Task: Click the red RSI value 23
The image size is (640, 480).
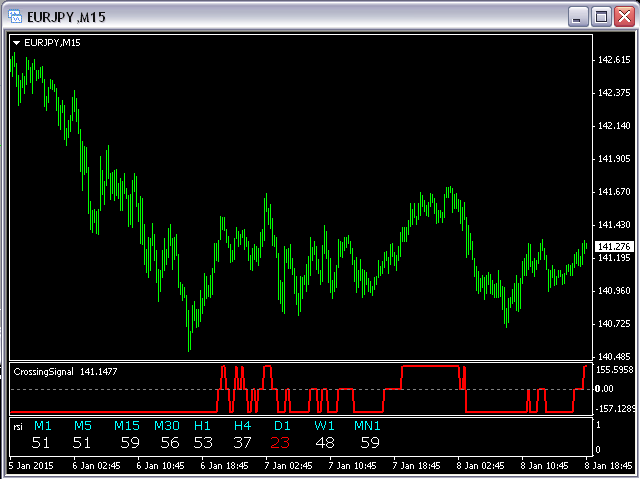Action: pos(281,443)
